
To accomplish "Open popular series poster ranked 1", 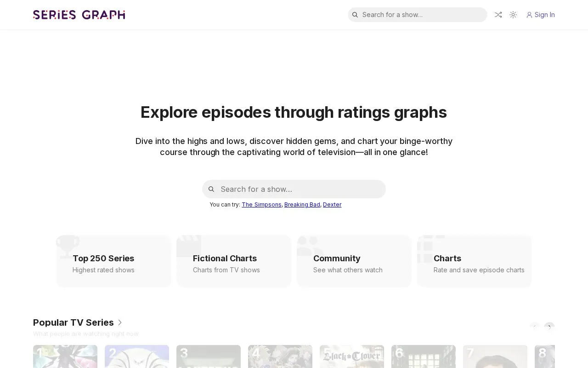I will tap(65, 356).
